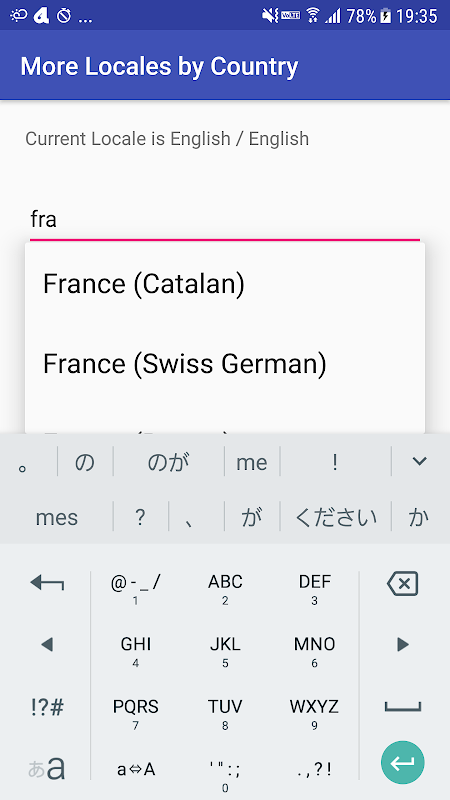
Task: Focus the locale search field containing 'fra'
Action: click(x=225, y=220)
